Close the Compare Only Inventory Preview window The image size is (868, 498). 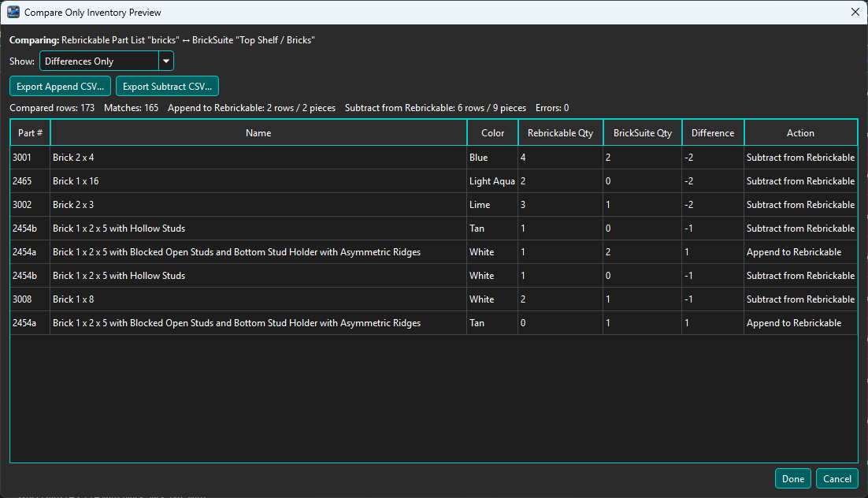point(855,12)
